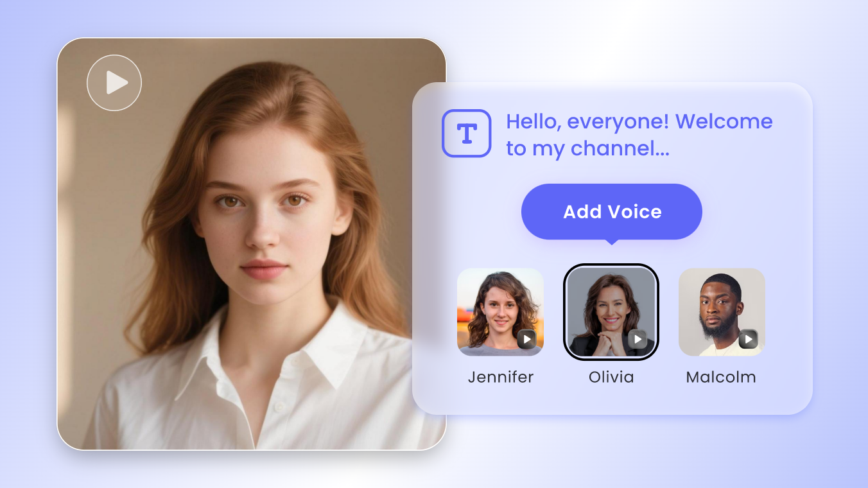Click the Olivia name label to expand details
This screenshot has height=488, width=868.
[611, 377]
